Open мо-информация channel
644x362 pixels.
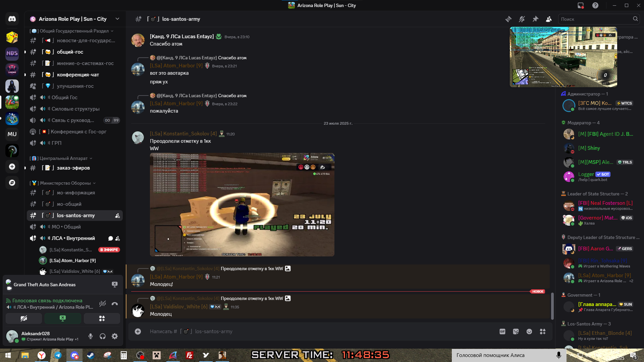75,193
